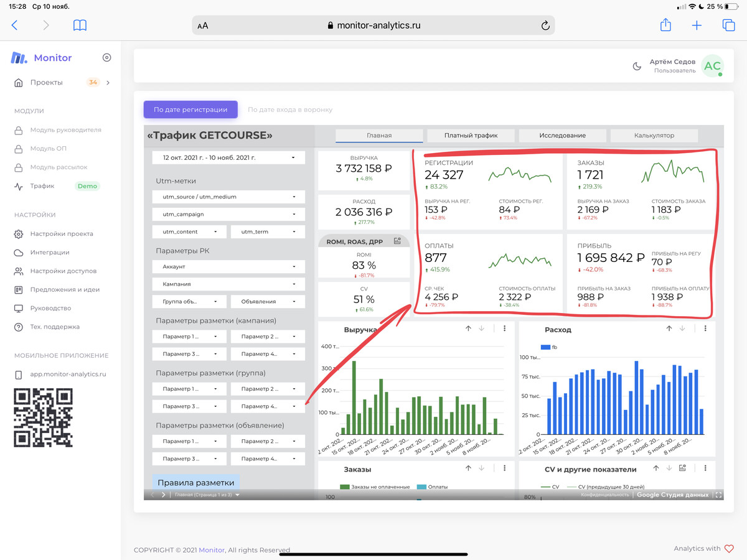Go back using Safari's back arrow

(15, 26)
